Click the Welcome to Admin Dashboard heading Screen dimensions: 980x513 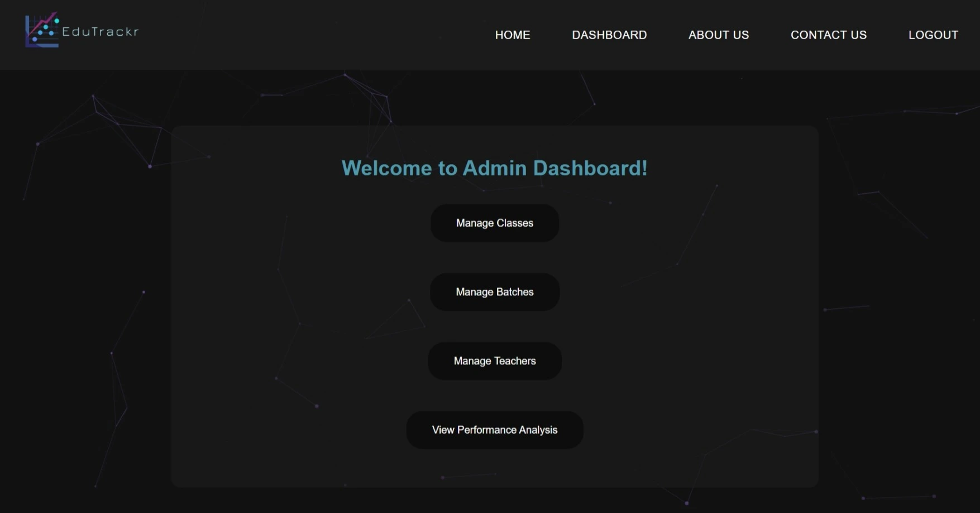click(x=494, y=168)
